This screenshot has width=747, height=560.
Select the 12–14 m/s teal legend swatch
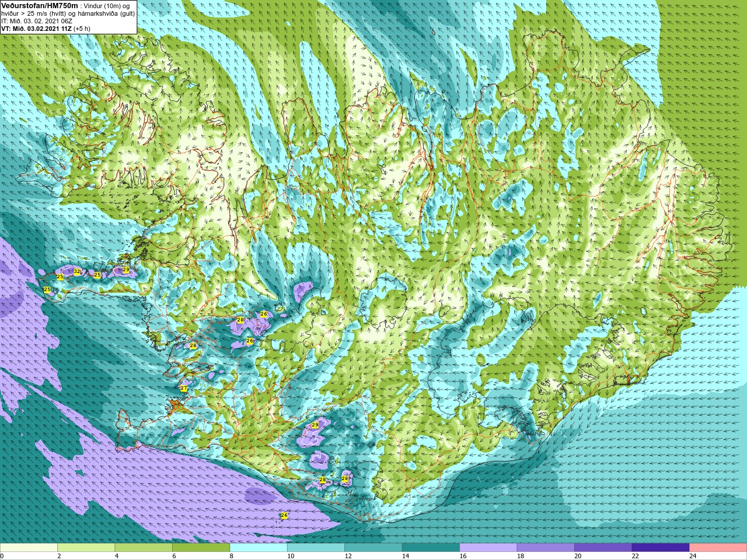coord(373,548)
